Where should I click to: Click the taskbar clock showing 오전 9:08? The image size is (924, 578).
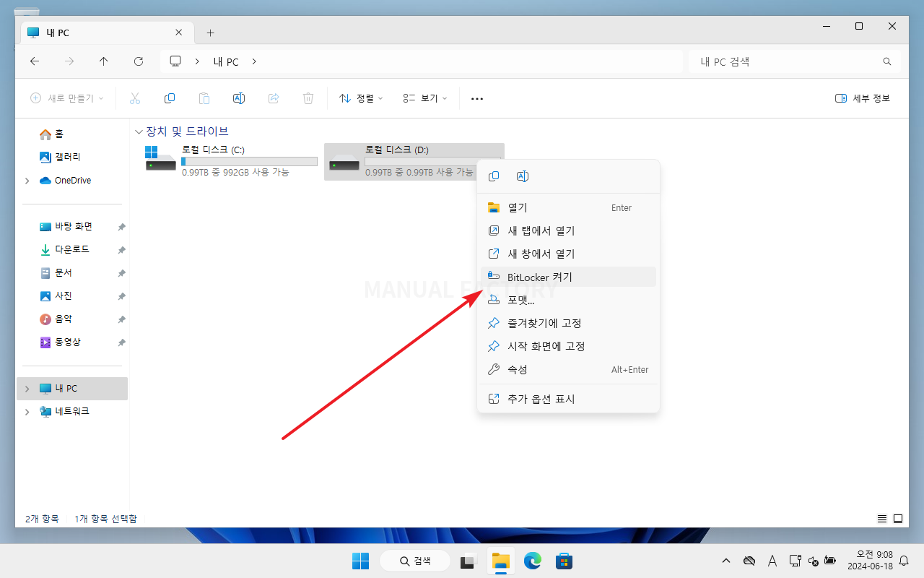coord(870,561)
